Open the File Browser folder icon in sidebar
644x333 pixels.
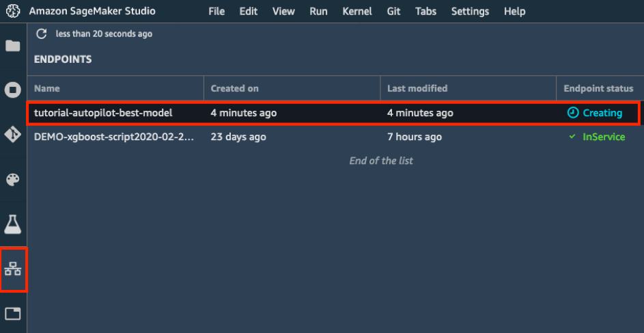click(x=13, y=46)
